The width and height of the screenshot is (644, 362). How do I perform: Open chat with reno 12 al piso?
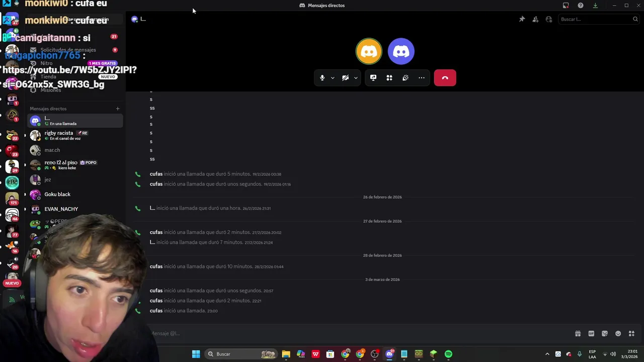75,165
